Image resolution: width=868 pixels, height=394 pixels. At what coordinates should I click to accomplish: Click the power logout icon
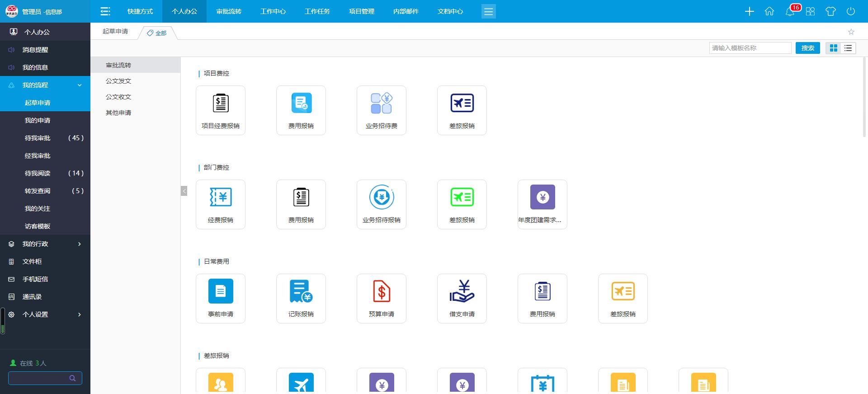(850, 11)
